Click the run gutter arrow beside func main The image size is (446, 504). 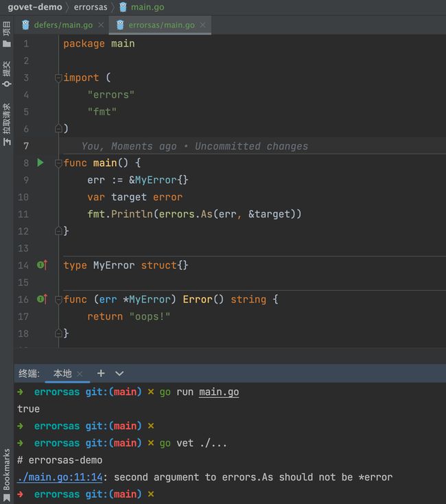pyautogui.click(x=40, y=163)
